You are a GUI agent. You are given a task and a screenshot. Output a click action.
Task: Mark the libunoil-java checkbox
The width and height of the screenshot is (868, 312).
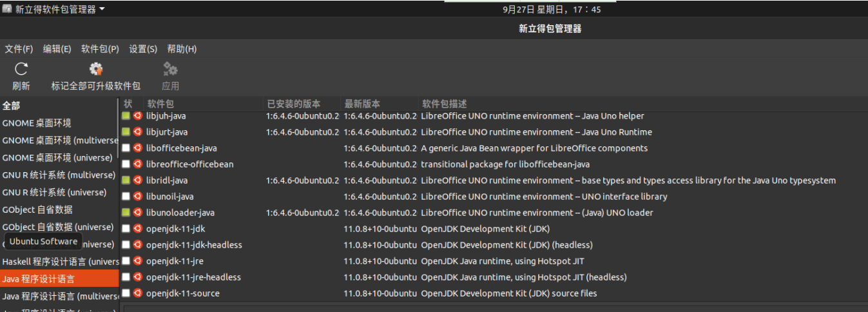click(126, 197)
